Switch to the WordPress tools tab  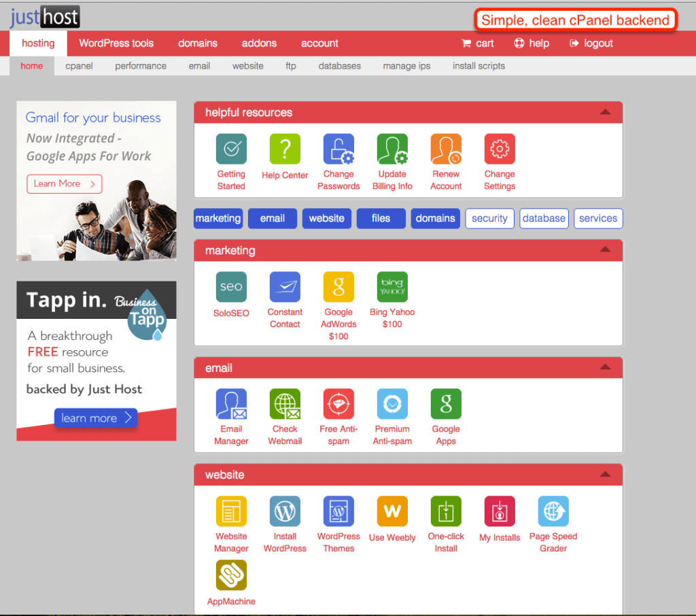[116, 44]
